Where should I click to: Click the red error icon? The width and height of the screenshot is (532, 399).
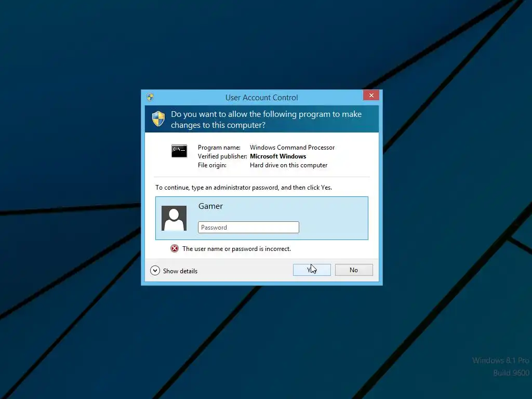pyautogui.click(x=175, y=249)
